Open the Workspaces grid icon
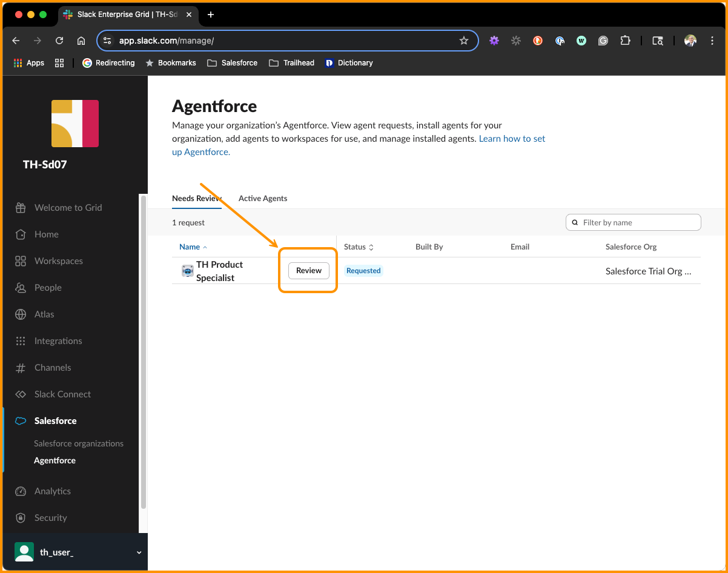This screenshot has width=728, height=573. (x=21, y=261)
